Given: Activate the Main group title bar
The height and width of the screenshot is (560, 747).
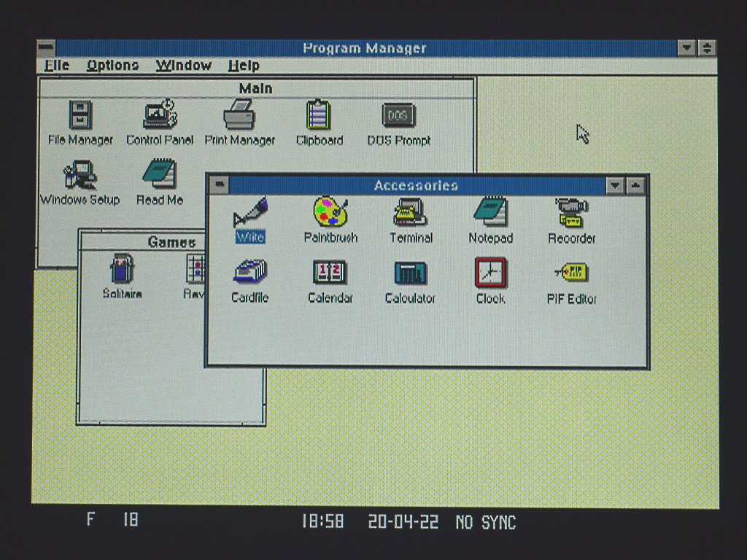Looking at the screenshot, I should [256, 88].
